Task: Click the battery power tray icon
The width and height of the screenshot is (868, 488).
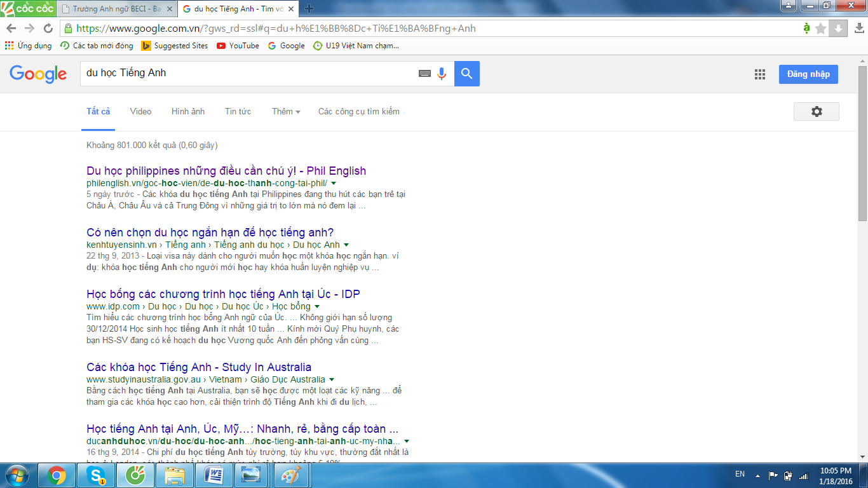Action: click(789, 475)
